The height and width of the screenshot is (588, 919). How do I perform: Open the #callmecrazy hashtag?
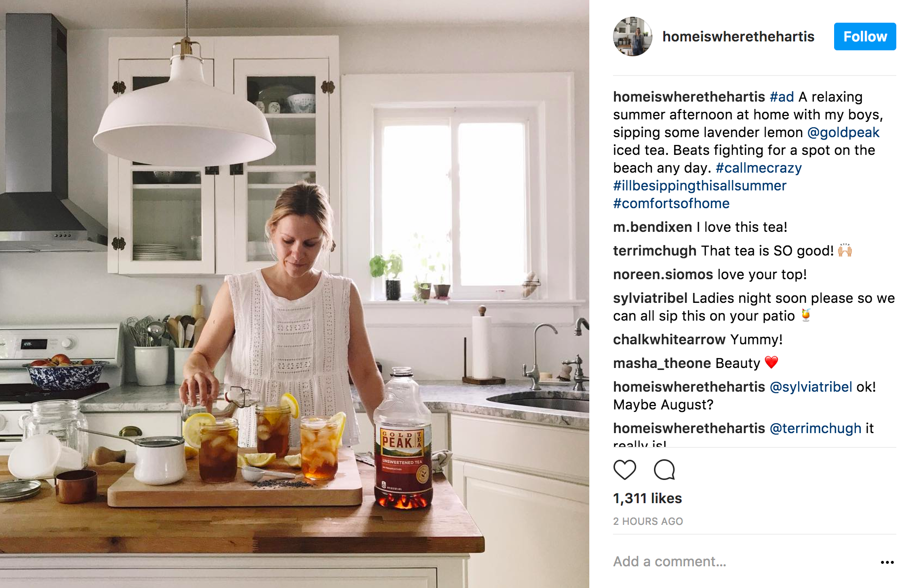point(759,168)
